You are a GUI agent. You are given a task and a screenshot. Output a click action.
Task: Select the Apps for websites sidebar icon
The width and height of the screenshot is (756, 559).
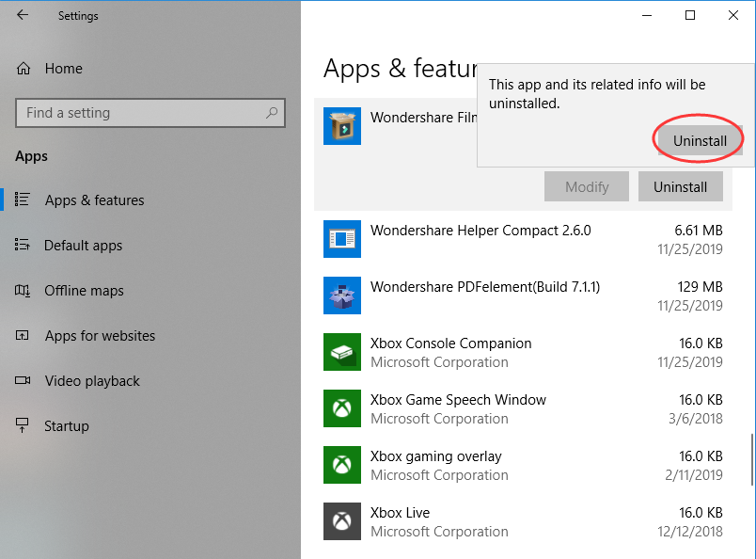point(23,336)
